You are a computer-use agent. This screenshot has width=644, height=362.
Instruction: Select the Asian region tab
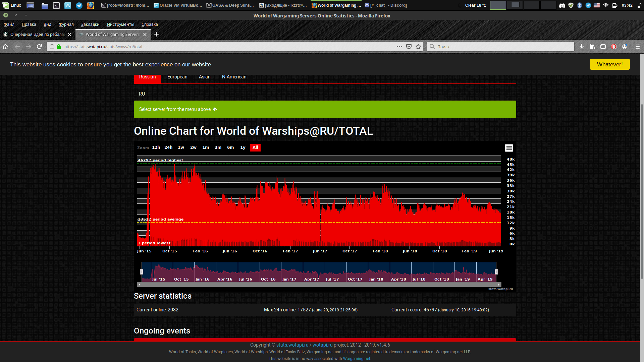[205, 77]
